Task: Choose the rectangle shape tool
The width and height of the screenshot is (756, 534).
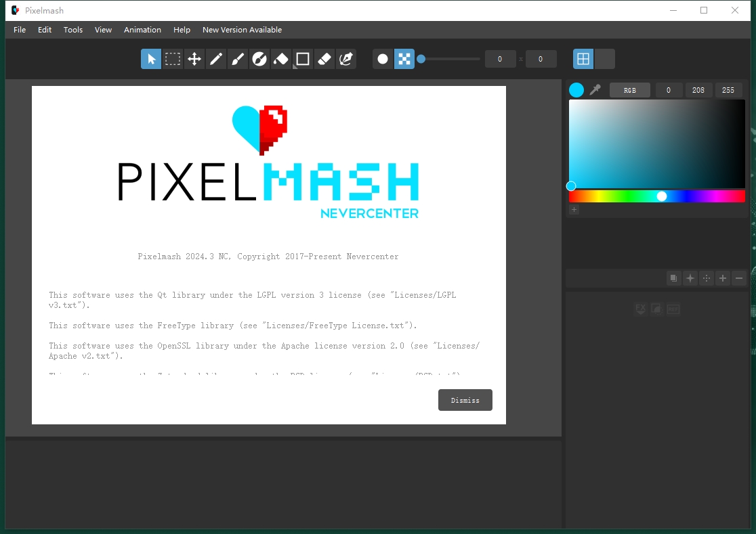Action: point(303,60)
